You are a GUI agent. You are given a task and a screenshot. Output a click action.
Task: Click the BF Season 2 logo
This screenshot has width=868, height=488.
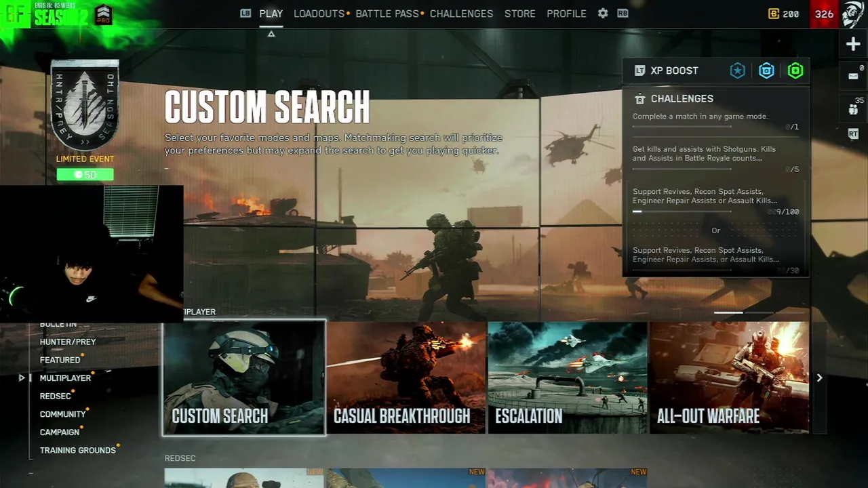tap(46, 14)
